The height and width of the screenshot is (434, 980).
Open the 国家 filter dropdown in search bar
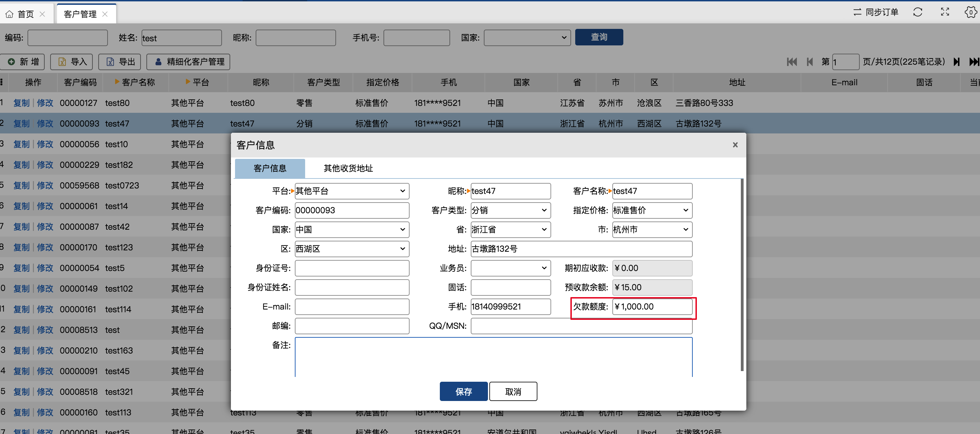(x=527, y=38)
